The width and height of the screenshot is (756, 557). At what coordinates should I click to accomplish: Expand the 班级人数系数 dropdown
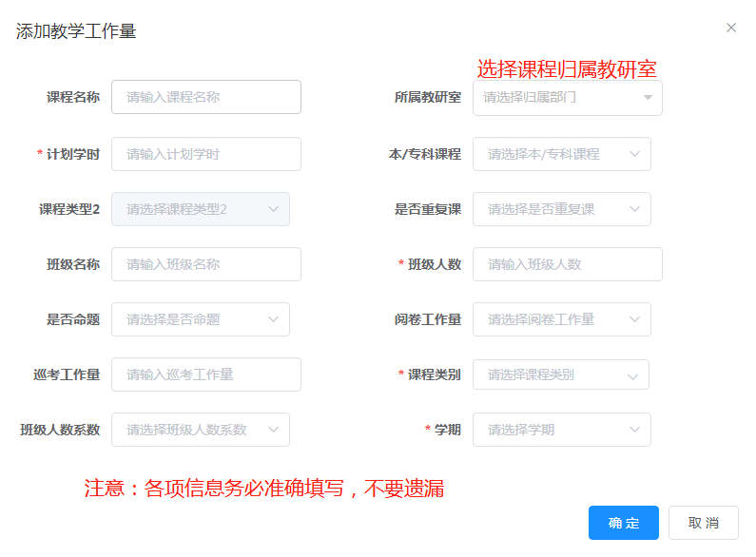pos(201,430)
